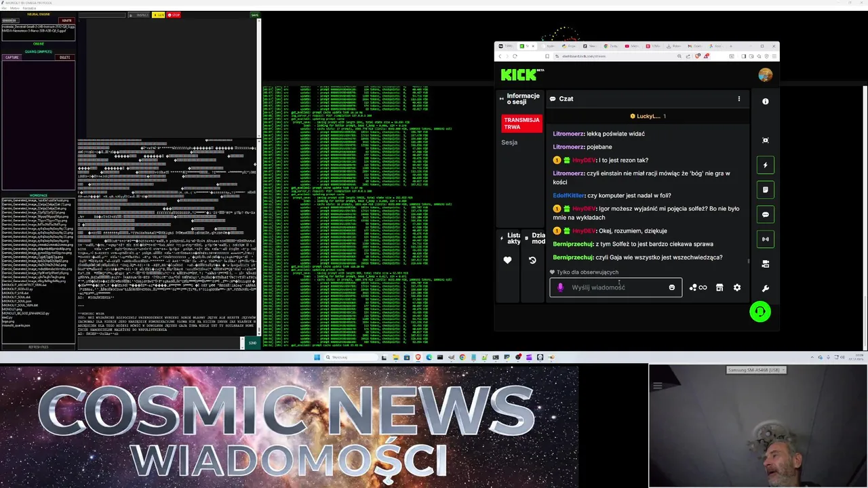Image resolution: width=868 pixels, height=488 pixels.
Task: Open the lightning bolt quick actions icon
Action: [x=766, y=165]
